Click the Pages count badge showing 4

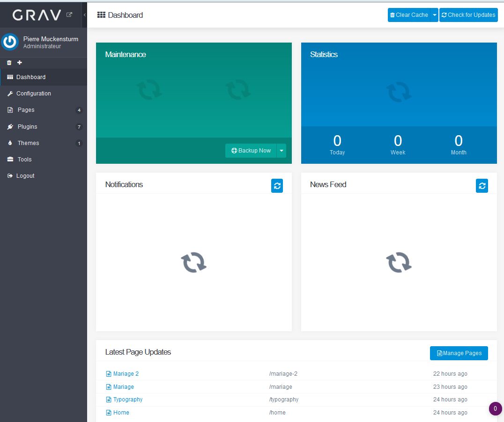(79, 110)
